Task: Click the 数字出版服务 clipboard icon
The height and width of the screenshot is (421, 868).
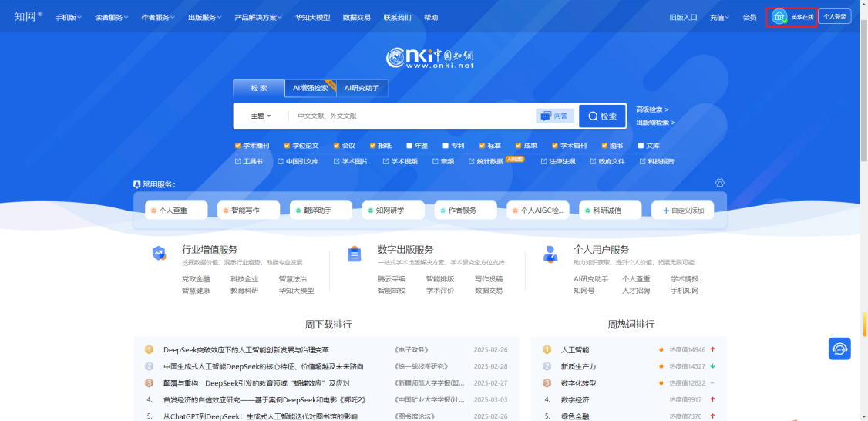Action: [x=355, y=254]
